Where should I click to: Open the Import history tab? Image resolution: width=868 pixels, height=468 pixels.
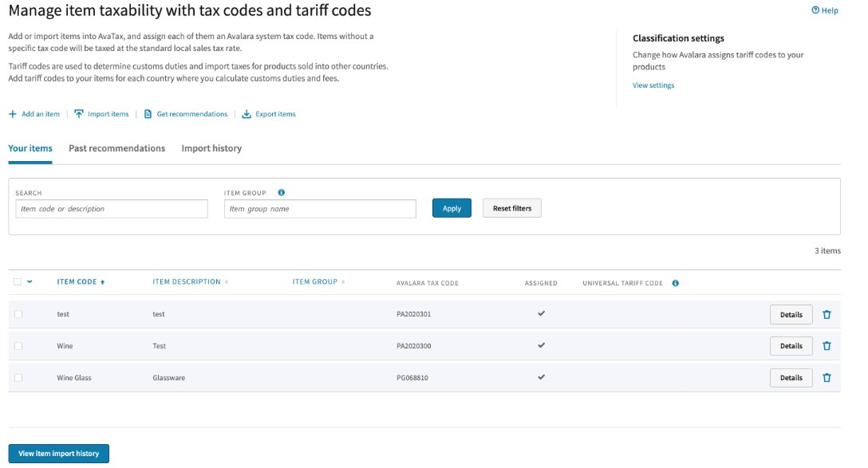click(211, 148)
